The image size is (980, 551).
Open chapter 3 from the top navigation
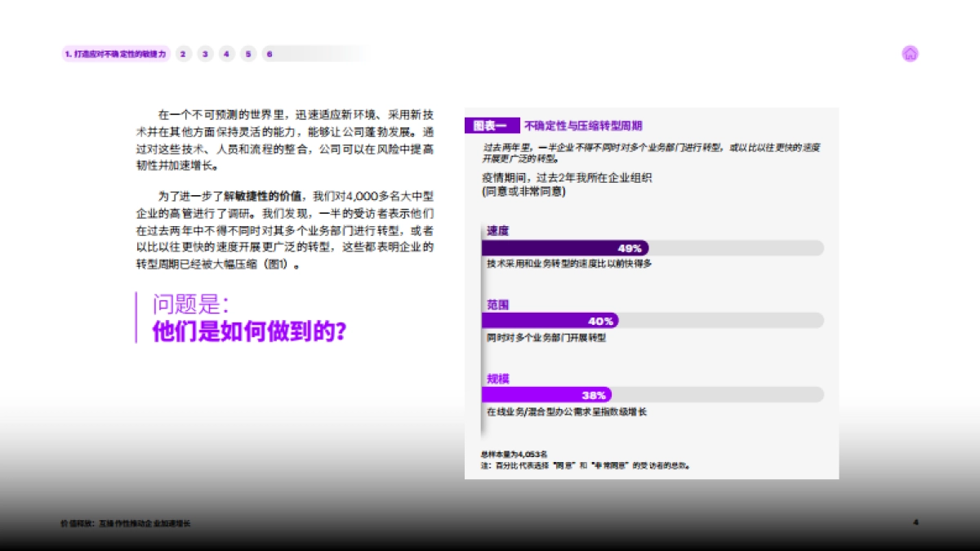click(x=203, y=54)
